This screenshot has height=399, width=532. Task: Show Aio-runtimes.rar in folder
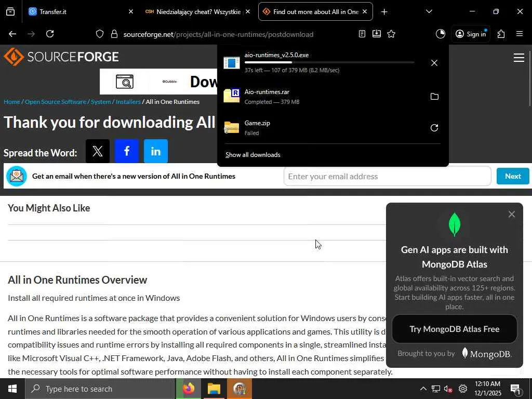tap(434, 96)
